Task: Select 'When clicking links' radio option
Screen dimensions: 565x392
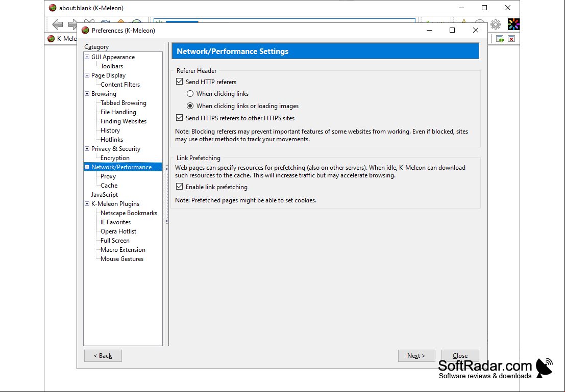Action: 190,94
